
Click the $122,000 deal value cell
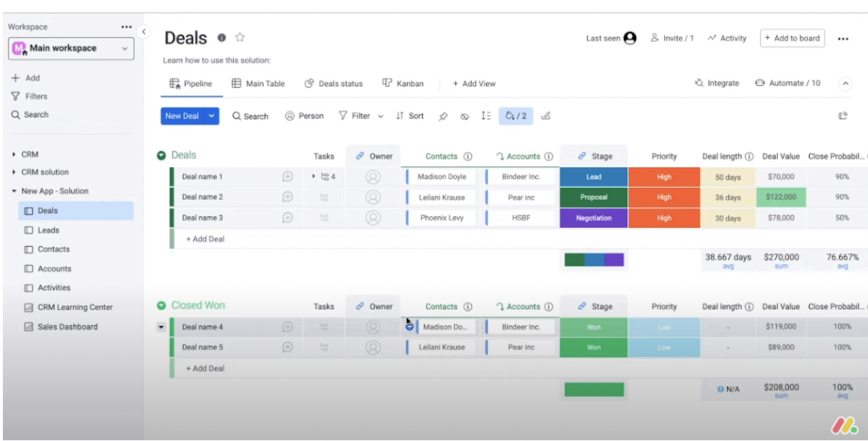point(781,197)
